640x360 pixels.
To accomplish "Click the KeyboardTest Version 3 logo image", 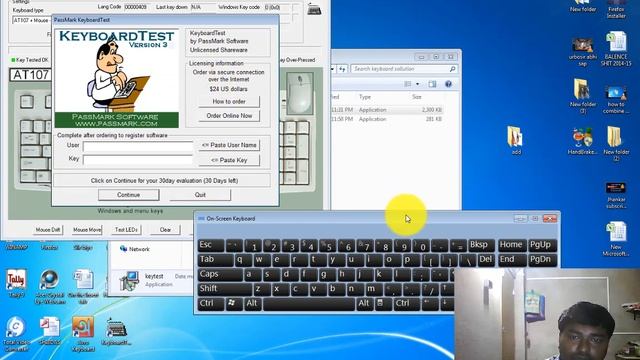I will [117, 78].
